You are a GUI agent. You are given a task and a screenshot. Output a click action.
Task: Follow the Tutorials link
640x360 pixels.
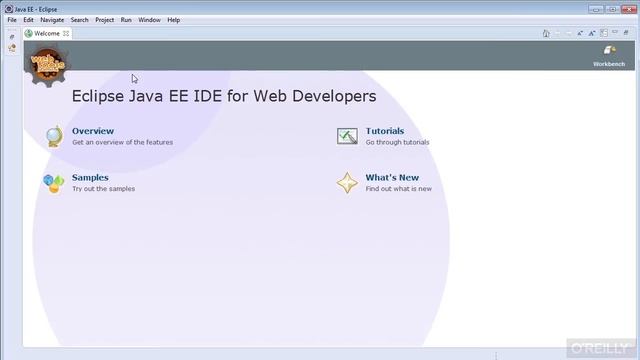[x=385, y=131]
